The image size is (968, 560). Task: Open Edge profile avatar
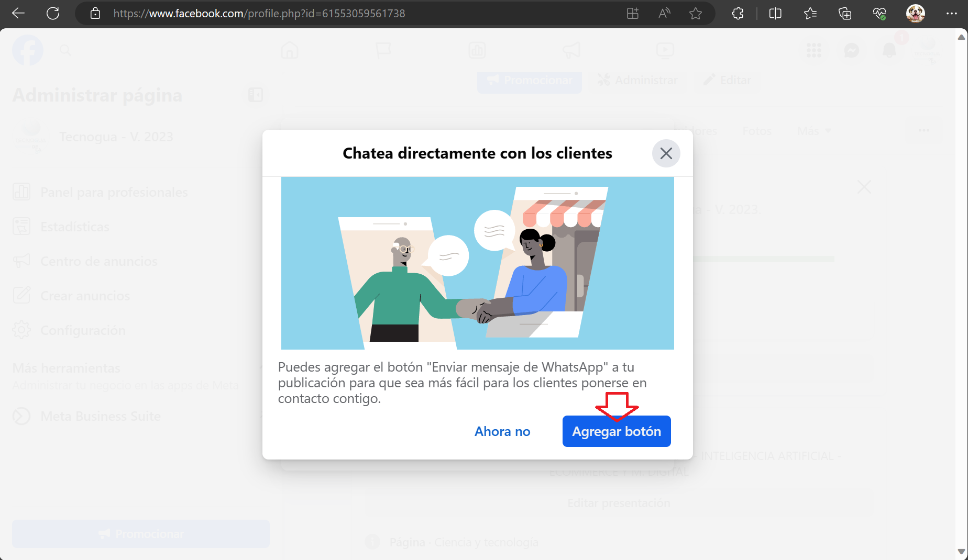click(915, 14)
